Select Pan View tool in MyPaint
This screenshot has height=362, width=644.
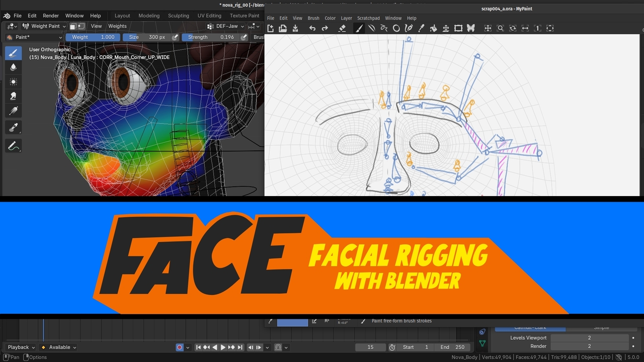pyautogui.click(x=488, y=28)
